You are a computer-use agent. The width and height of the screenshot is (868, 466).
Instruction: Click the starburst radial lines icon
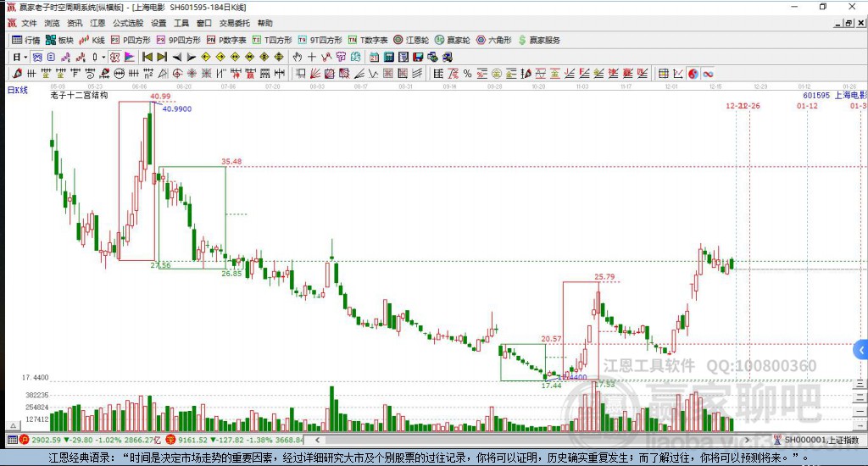[192, 74]
